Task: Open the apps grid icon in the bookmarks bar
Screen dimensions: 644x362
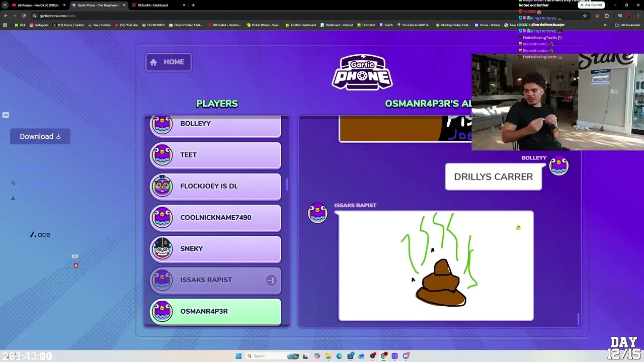Action: [x=5, y=25]
